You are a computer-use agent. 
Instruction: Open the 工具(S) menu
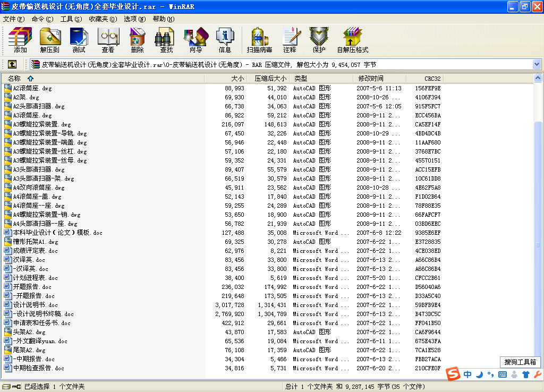71,19
